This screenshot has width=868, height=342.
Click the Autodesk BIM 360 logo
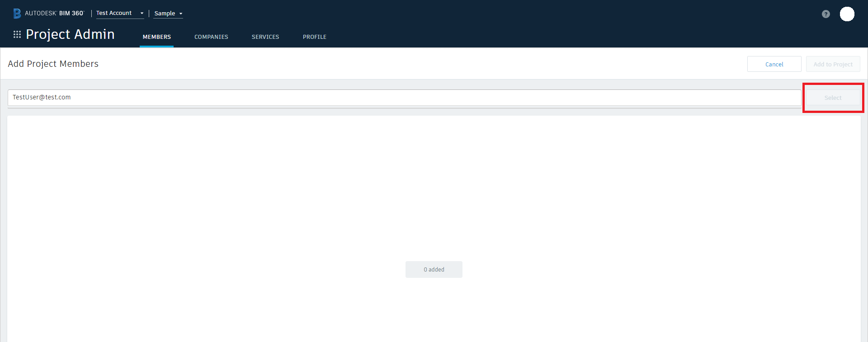point(48,13)
